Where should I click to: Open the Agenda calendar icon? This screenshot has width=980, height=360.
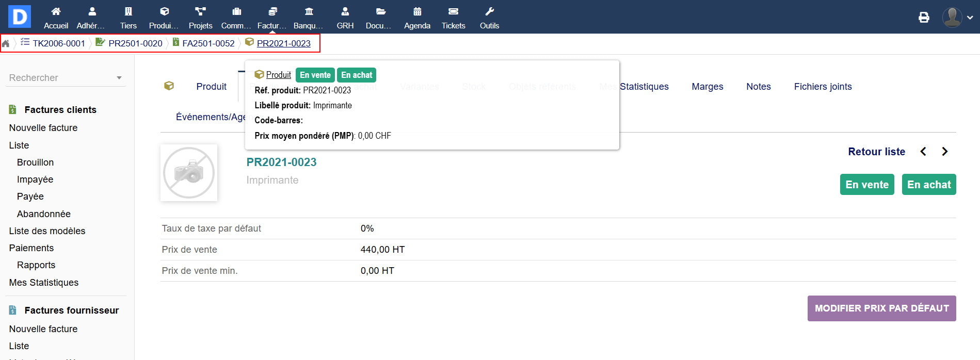tap(417, 12)
